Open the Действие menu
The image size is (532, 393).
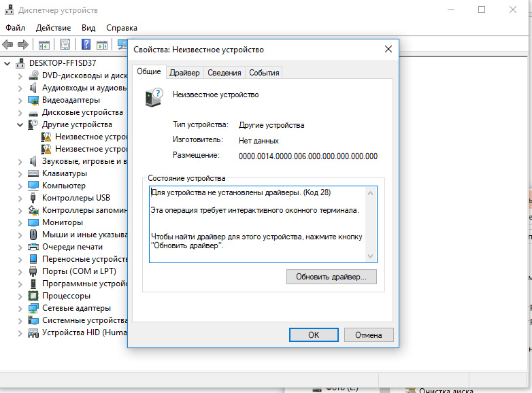click(53, 28)
